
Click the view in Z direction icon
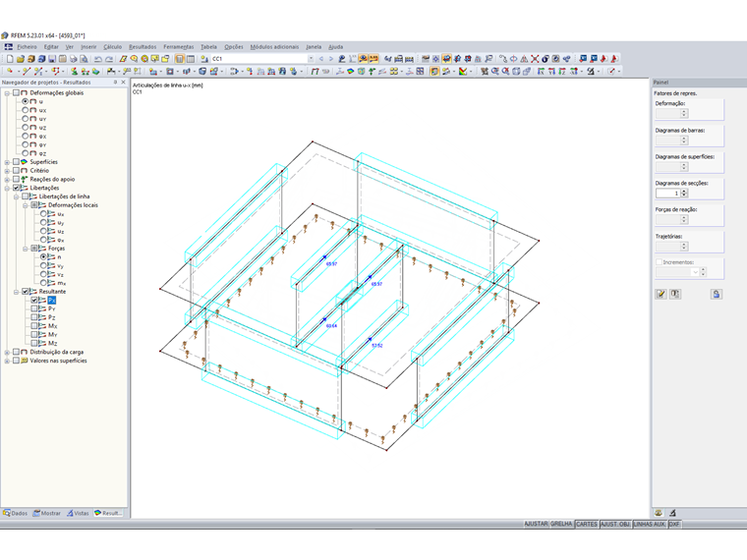[562, 72]
